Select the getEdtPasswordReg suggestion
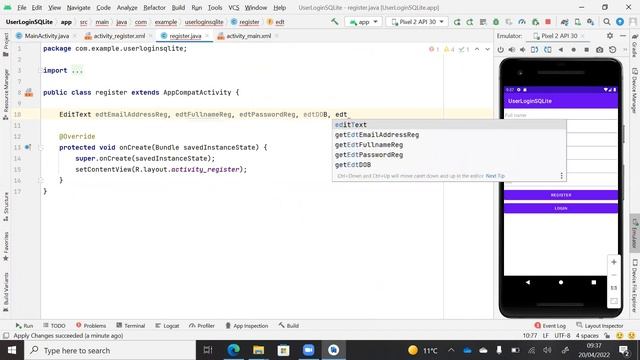This screenshot has width=640, height=360. [449, 155]
